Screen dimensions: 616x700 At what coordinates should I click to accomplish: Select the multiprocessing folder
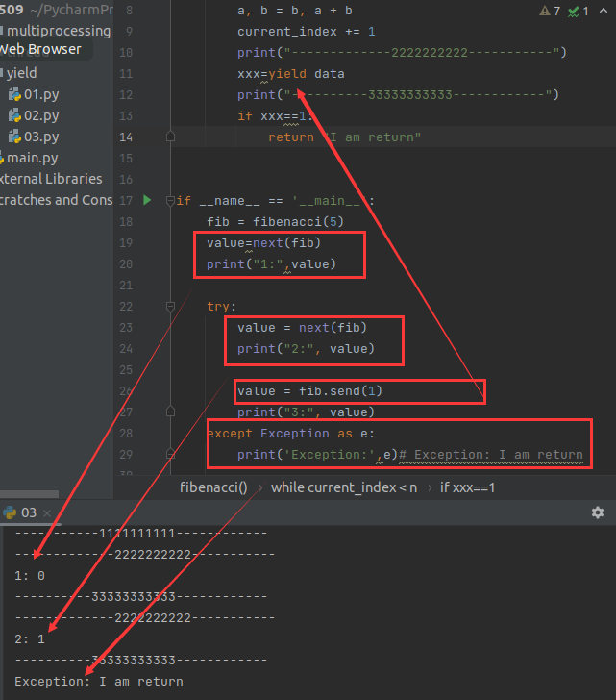58,31
